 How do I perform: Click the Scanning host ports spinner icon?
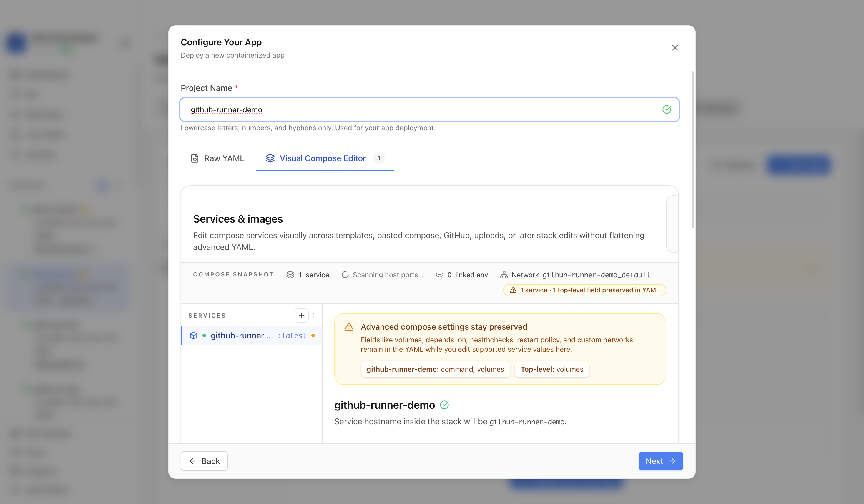click(x=345, y=275)
